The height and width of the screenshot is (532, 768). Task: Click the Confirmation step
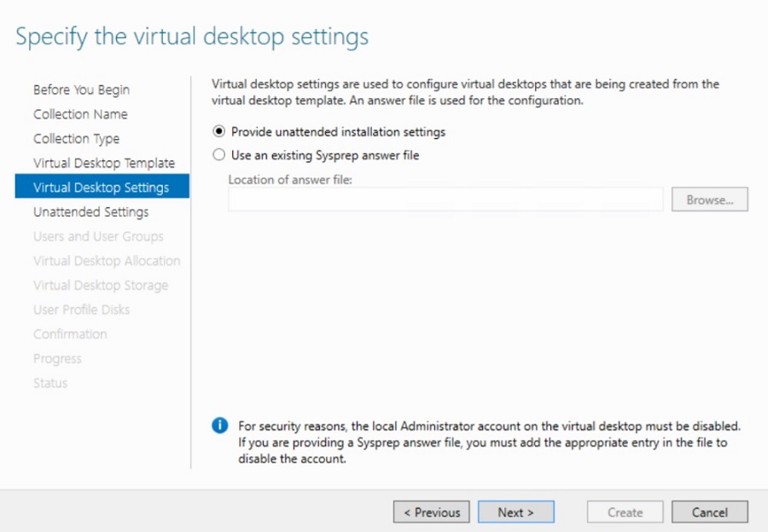pos(70,334)
